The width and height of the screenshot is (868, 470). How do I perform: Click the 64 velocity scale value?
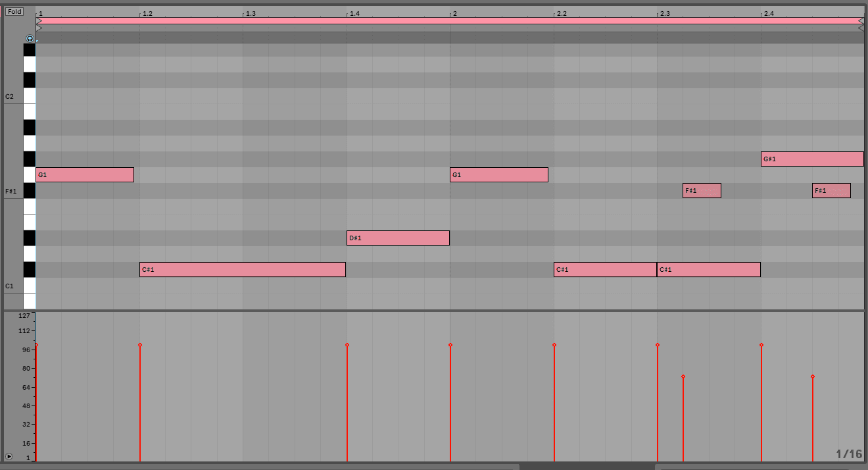coord(26,387)
